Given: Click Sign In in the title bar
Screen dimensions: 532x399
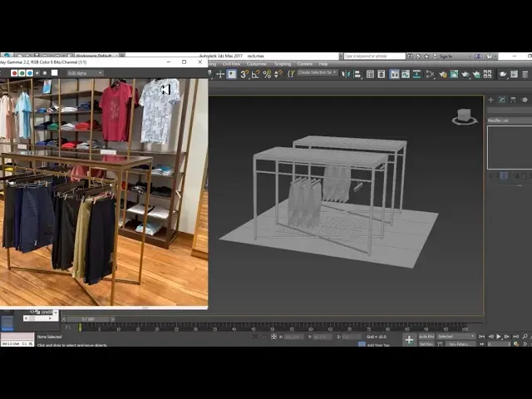Looking at the screenshot, I should point(446,57).
